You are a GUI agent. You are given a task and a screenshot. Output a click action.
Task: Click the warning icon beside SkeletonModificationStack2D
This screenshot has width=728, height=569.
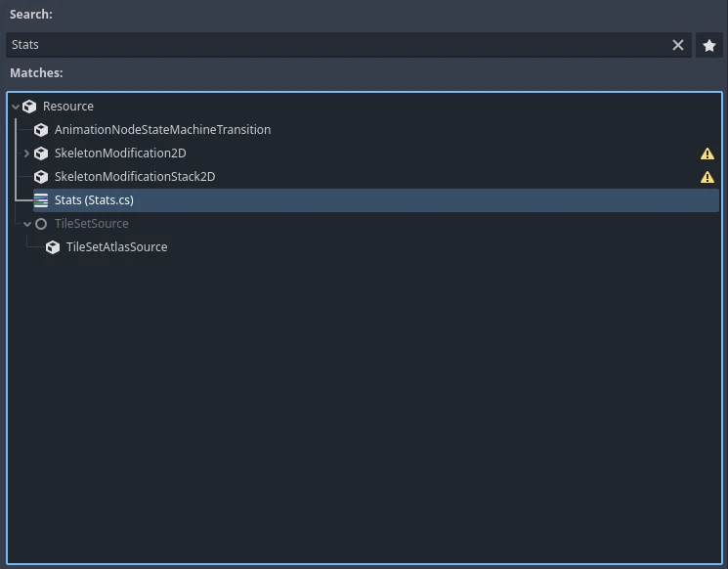[707, 177]
